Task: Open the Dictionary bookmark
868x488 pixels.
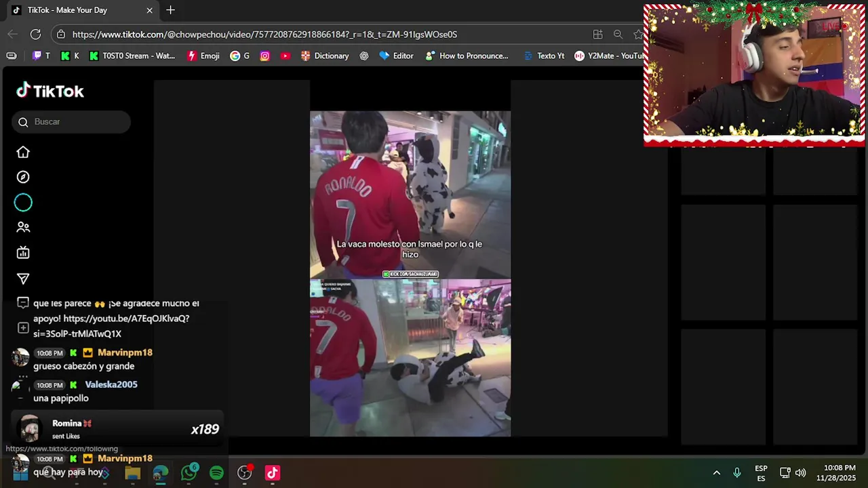Action: [x=325, y=56]
